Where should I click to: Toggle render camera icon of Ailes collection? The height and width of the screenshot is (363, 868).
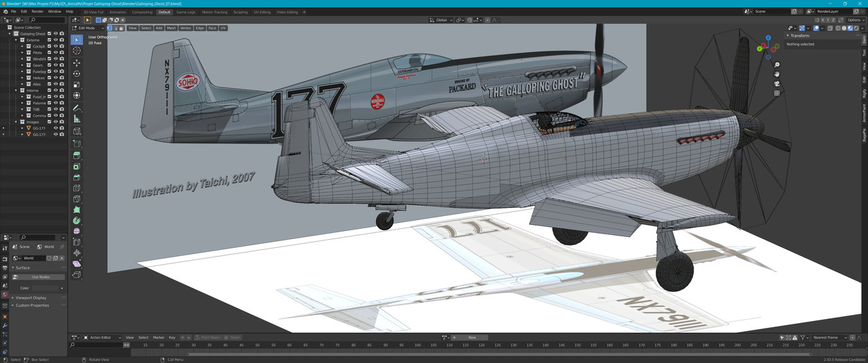tap(62, 84)
